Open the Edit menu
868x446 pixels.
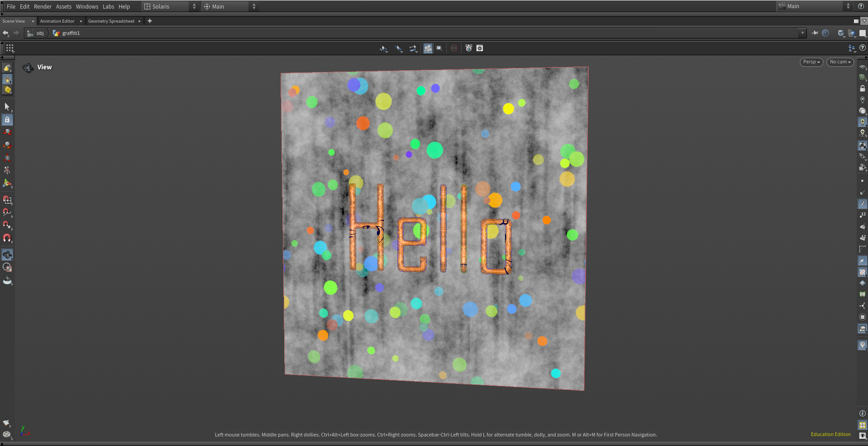point(25,6)
